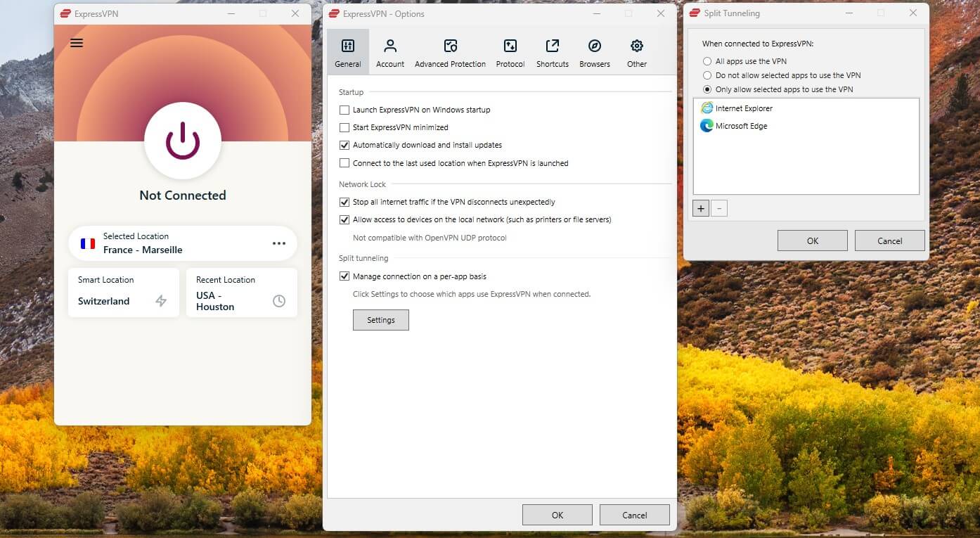This screenshot has height=538, width=980.
Task: Click the Not compatible with OpenVPN UDP note
Action: tap(430, 238)
